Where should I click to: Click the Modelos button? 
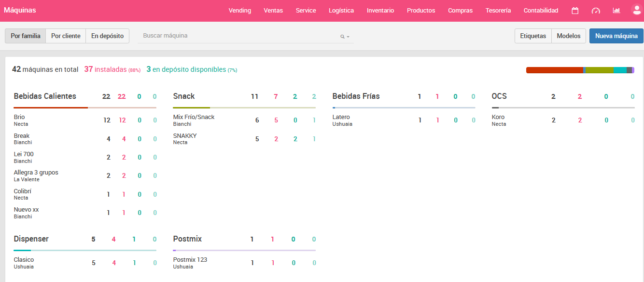569,36
